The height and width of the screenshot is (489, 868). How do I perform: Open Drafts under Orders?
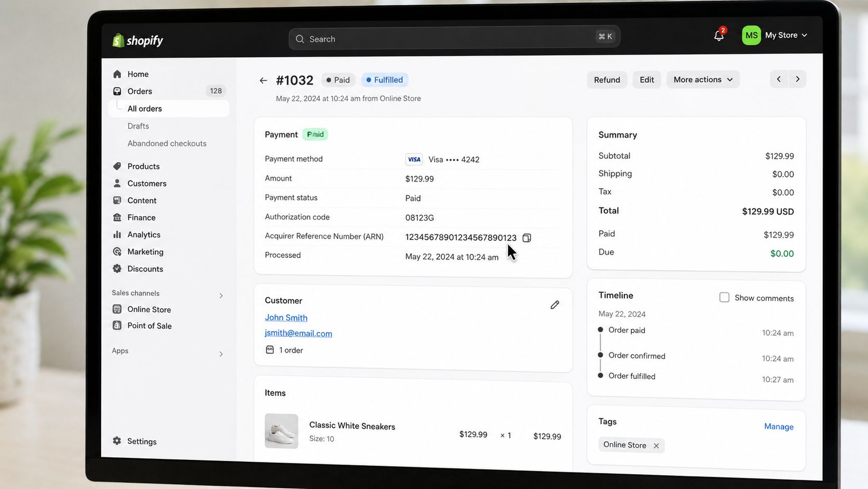coord(138,126)
